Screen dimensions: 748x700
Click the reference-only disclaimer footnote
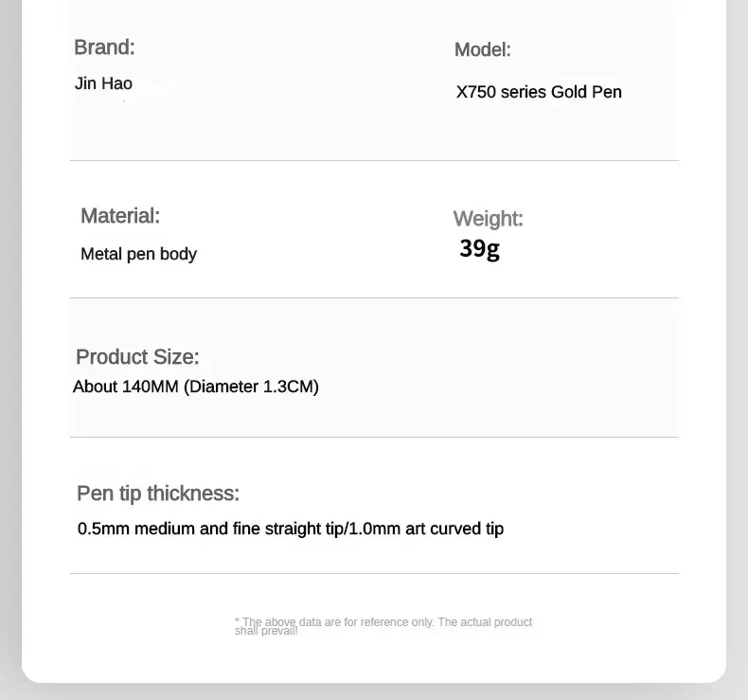coord(383,626)
